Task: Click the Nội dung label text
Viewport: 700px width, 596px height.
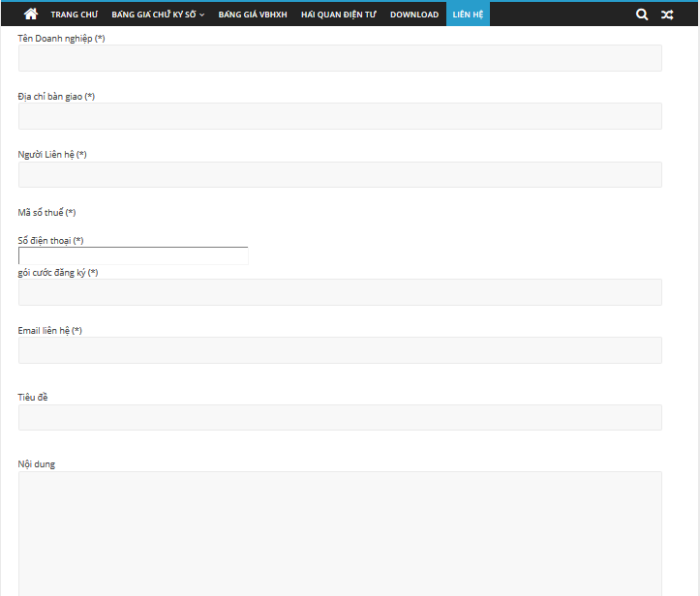Action: click(x=37, y=464)
